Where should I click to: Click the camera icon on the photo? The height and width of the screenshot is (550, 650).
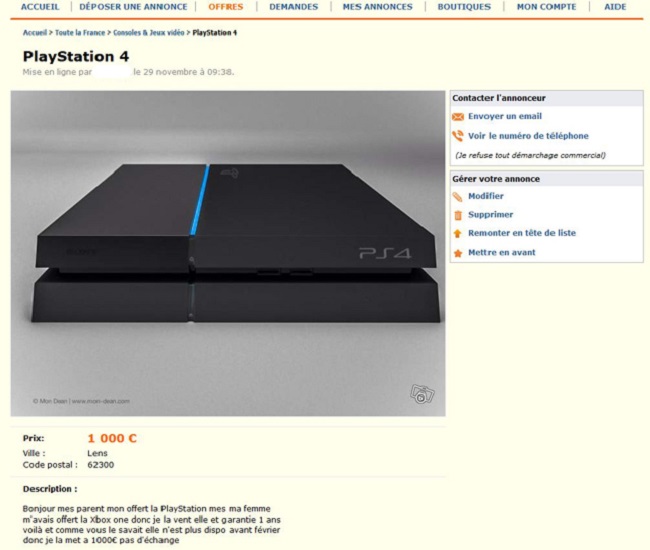tap(422, 394)
